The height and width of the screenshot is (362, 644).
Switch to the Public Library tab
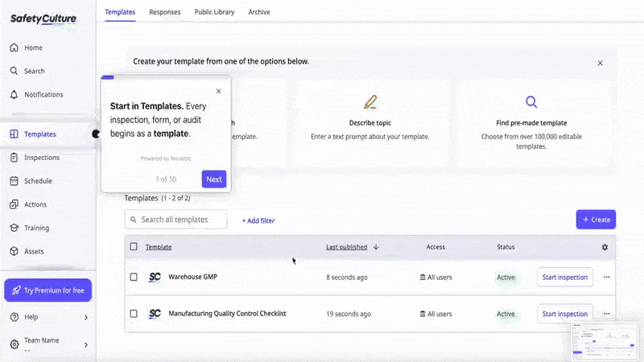pos(214,12)
